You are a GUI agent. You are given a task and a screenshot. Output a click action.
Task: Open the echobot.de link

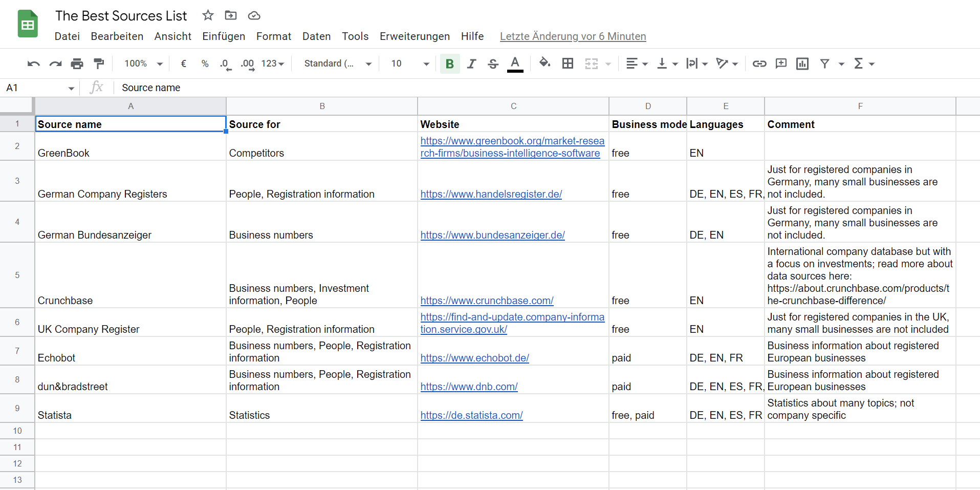point(475,358)
